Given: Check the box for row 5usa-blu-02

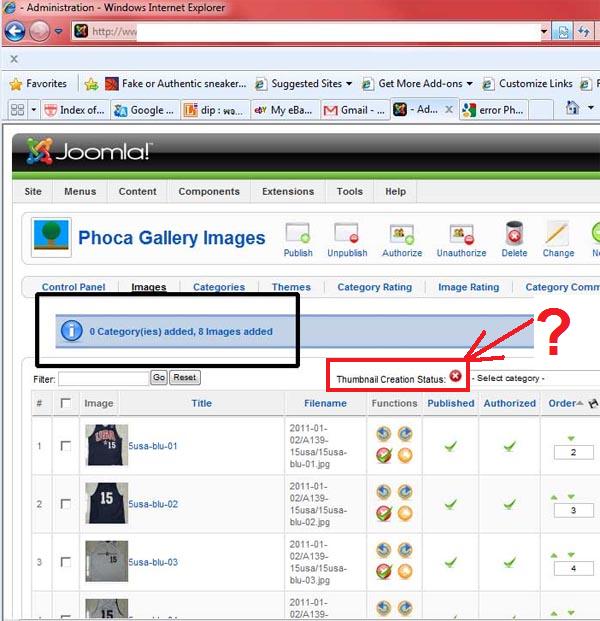Looking at the screenshot, I should tap(66, 504).
